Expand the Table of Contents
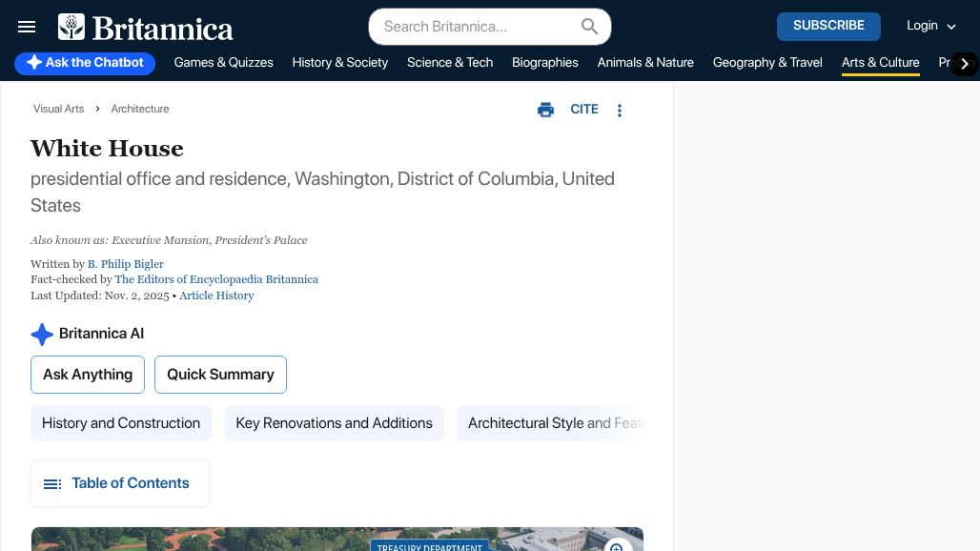This screenshot has height=551, width=980. pos(119,483)
